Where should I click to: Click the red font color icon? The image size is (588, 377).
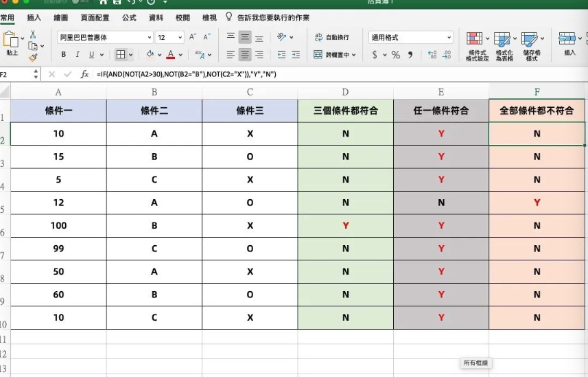tap(171, 54)
